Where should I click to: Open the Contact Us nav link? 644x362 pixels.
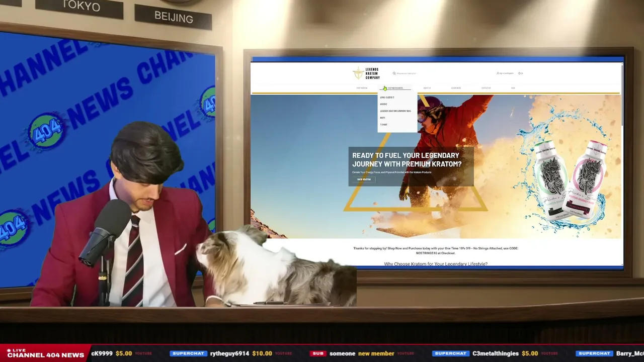coord(486,88)
